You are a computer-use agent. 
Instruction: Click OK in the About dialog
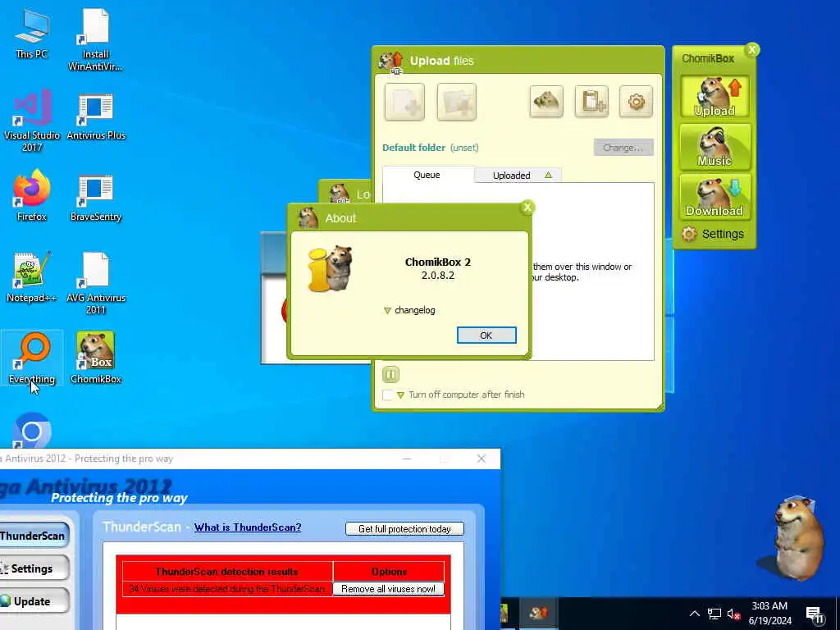point(486,336)
